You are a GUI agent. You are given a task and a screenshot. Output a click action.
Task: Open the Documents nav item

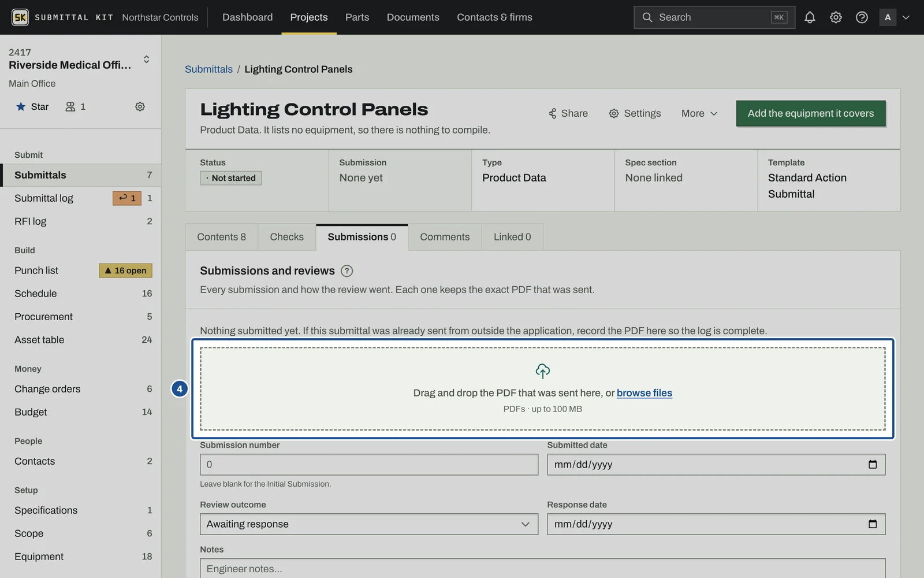pyautogui.click(x=413, y=17)
